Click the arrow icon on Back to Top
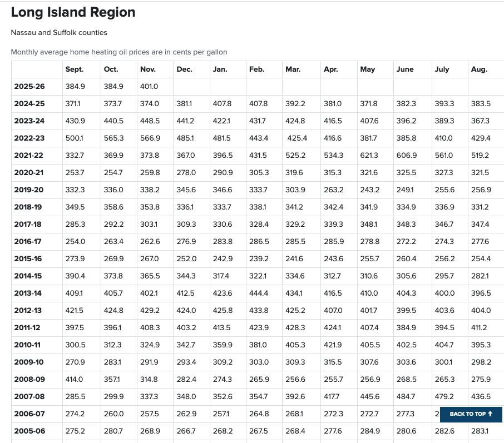 (x=490, y=414)
